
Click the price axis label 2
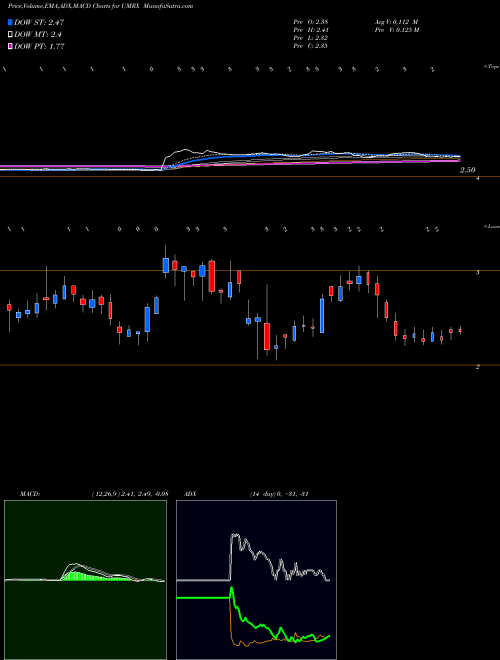pyautogui.click(x=477, y=367)
